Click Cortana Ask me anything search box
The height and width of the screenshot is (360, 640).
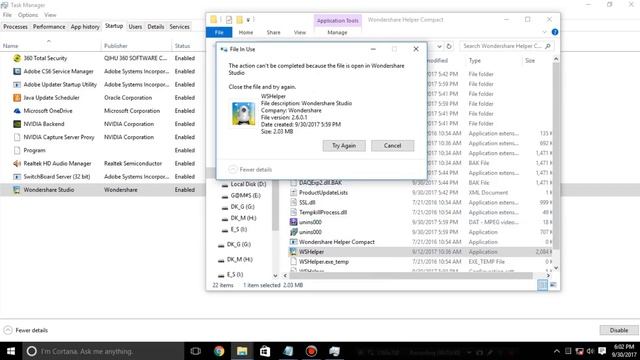(x=103, y=351)
